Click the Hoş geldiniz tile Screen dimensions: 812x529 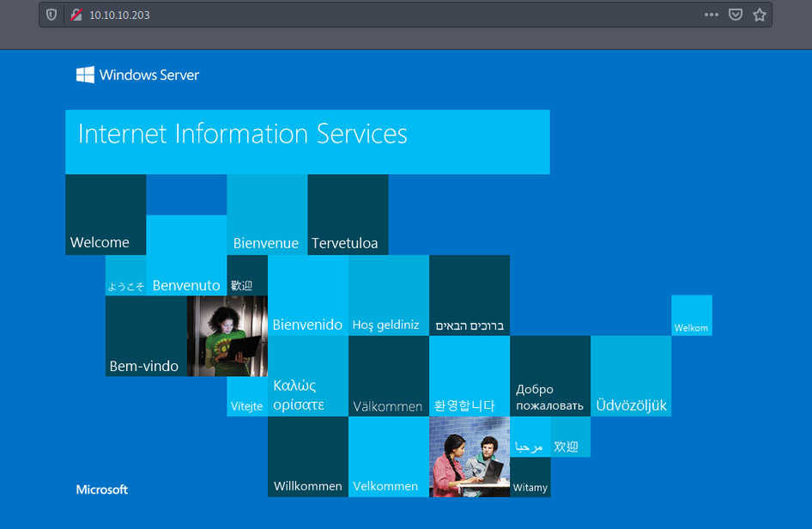(389, 295)
